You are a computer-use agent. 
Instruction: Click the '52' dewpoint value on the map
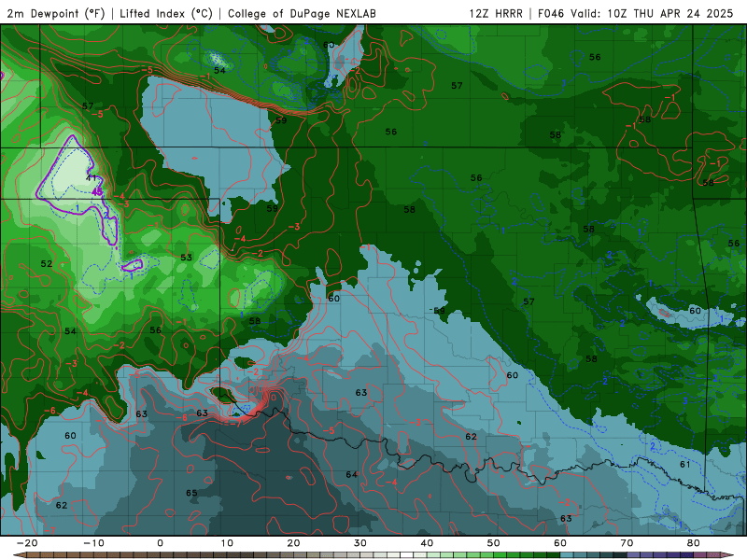click(46, 264)
